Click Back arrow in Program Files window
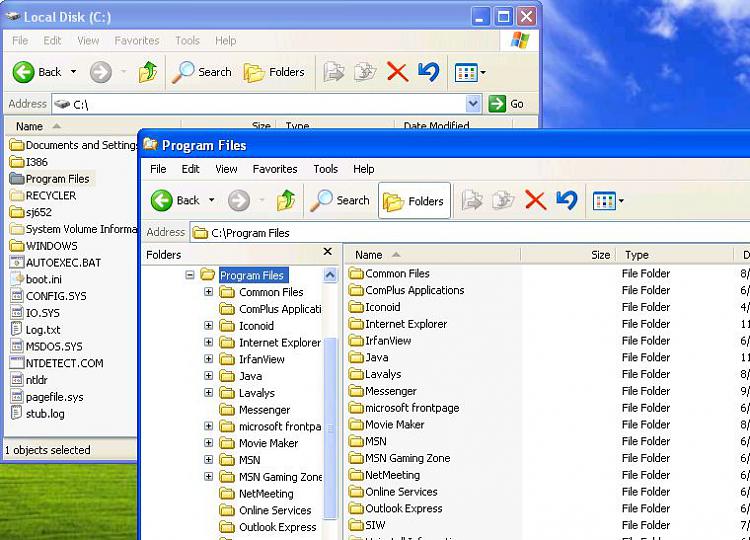 point(162,200)
